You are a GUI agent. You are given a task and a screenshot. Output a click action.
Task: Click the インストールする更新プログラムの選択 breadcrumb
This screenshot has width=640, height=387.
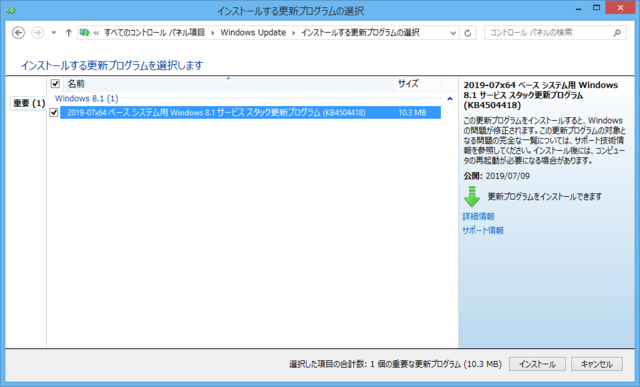[x=360, y=33]
